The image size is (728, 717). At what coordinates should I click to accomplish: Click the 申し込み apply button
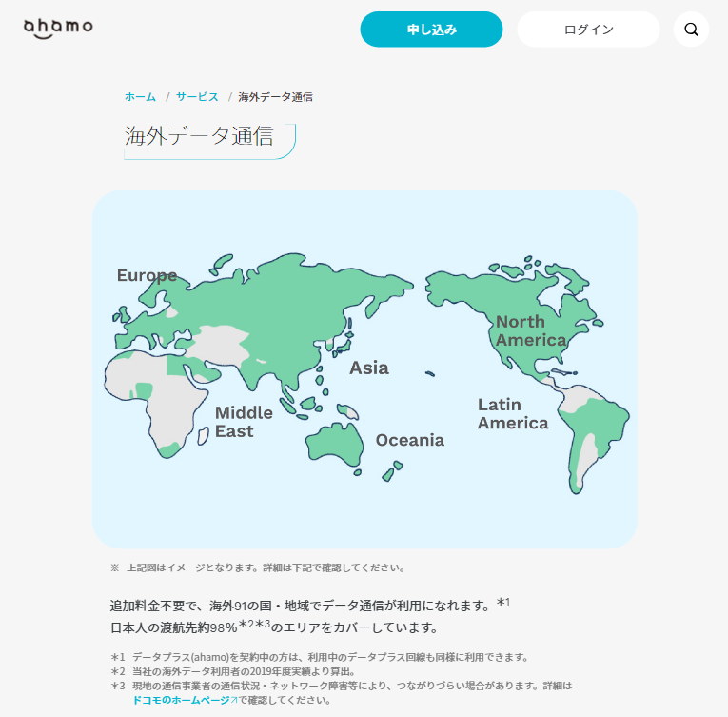click(x=431, y=30)
